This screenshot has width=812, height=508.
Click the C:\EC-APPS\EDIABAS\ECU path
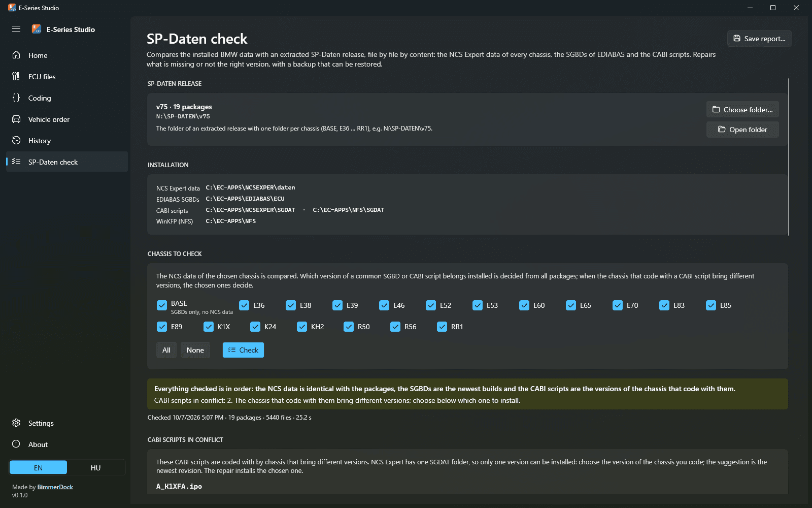245,199
